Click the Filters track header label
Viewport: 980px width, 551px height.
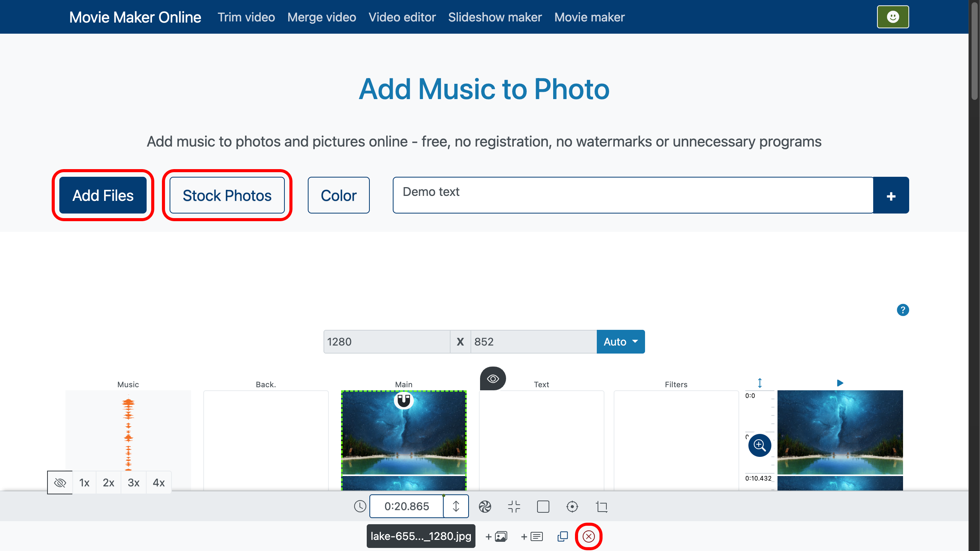coord(676,384)
